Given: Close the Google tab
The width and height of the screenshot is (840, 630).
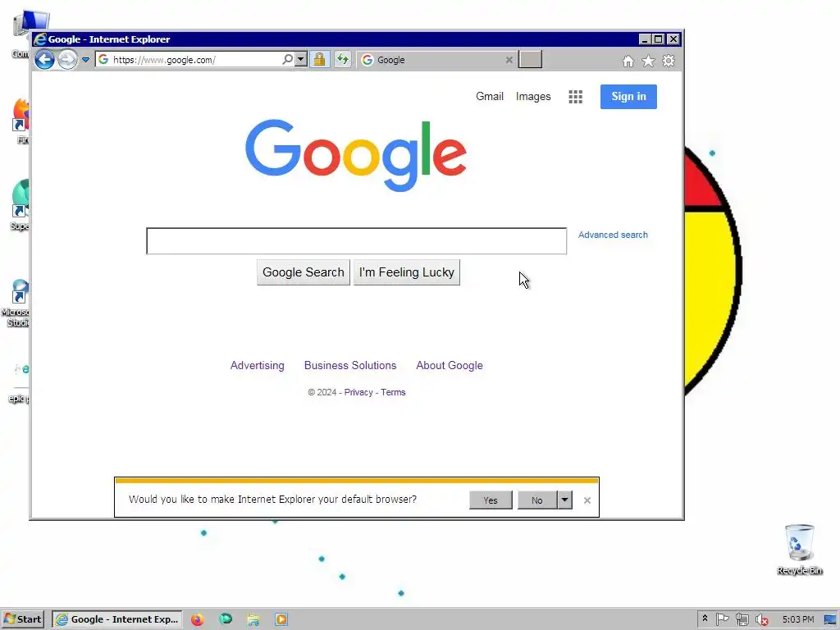Looking at the screenshot, I should click(x=509, y=60).
